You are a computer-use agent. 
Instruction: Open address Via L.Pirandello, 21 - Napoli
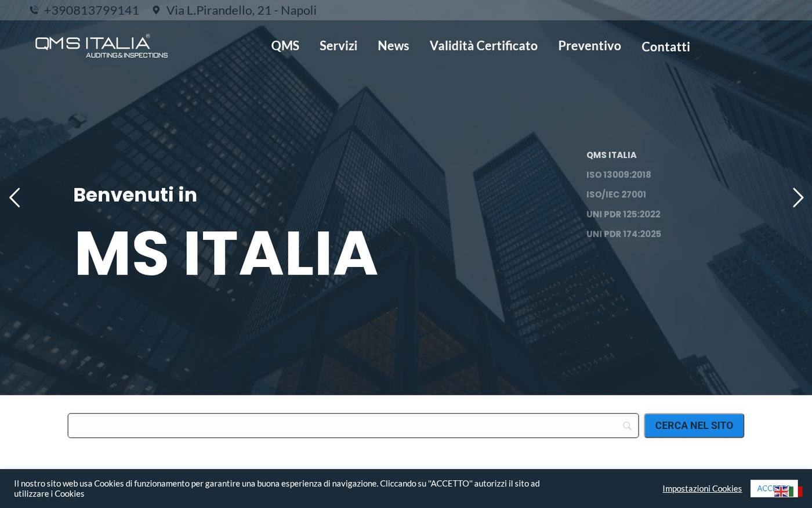coord(241,10)
